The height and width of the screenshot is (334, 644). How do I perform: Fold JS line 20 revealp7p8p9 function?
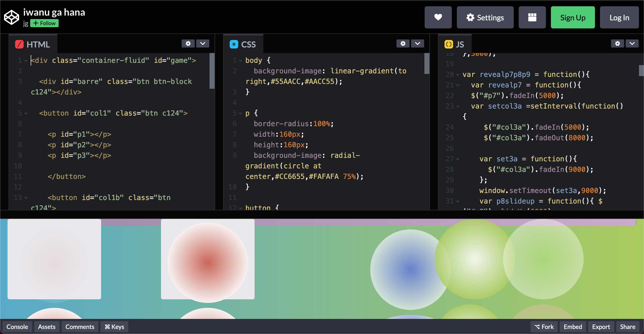click(x=458, y=75)
